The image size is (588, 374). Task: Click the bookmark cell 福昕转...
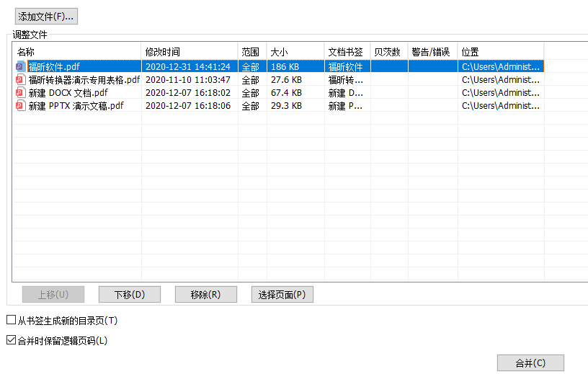(x=345, y=79)
